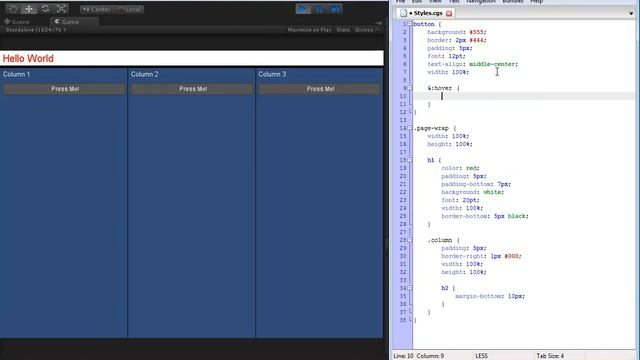Select the Styles.cgs editor tab
Viewport: 640px width, 360px height.
point(426,13)
